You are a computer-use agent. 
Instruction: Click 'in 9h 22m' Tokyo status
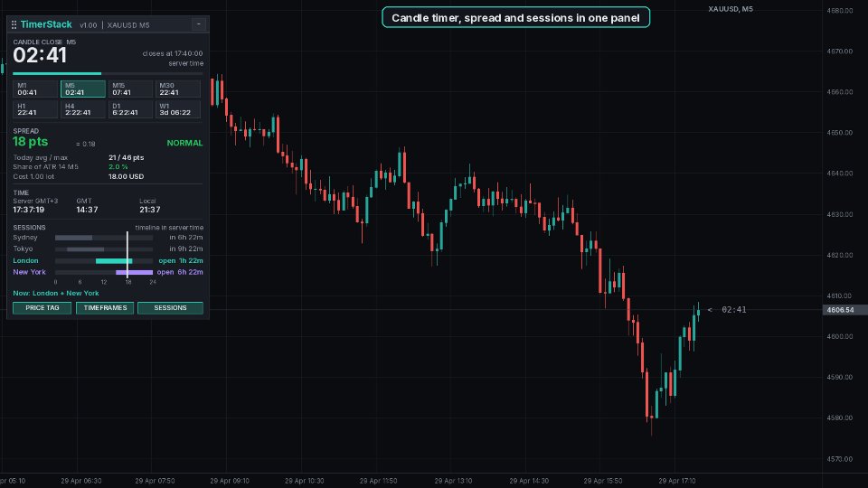pos(186,249)
